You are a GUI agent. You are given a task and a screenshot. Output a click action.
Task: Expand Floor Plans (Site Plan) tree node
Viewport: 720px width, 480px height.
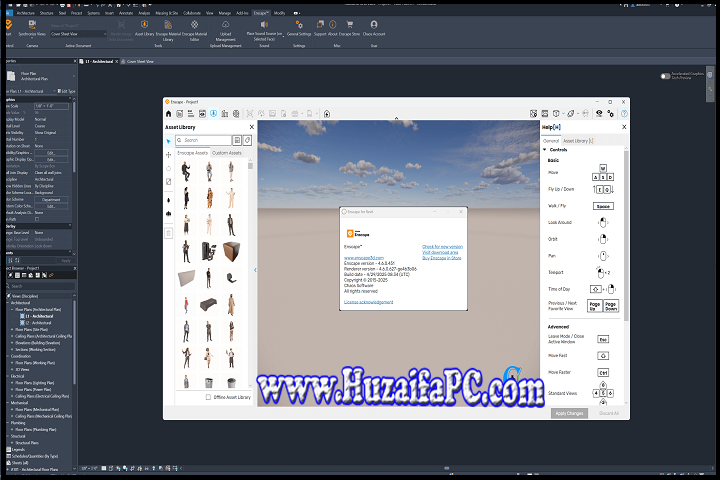pos(12,329)
